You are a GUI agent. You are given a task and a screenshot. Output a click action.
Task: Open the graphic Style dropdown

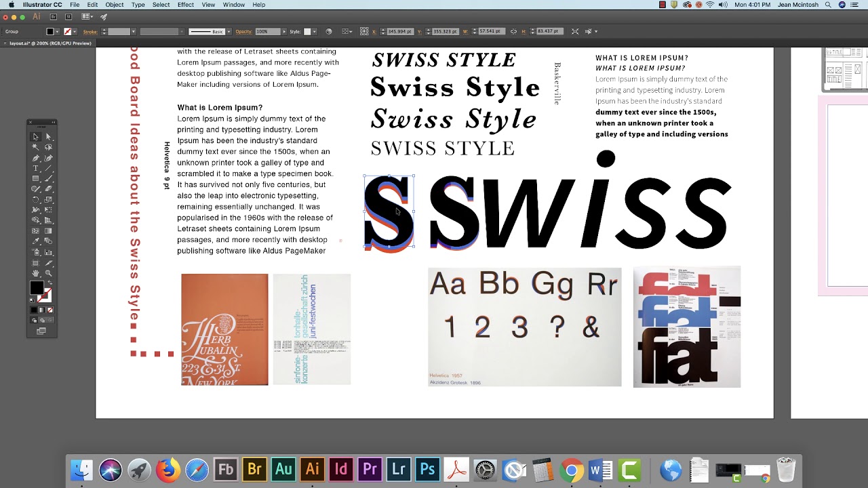coord(314,31)
